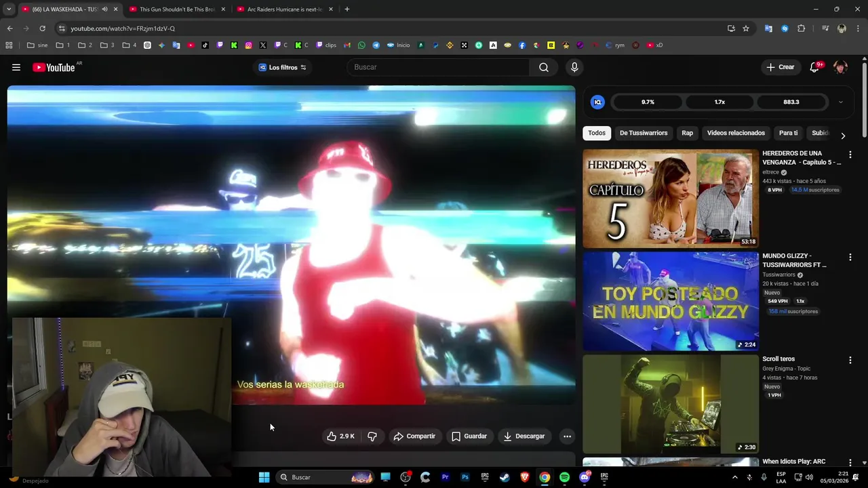Open options menu for Scroll teros video
The image size is (868, 488).
(x=850, y=361)
